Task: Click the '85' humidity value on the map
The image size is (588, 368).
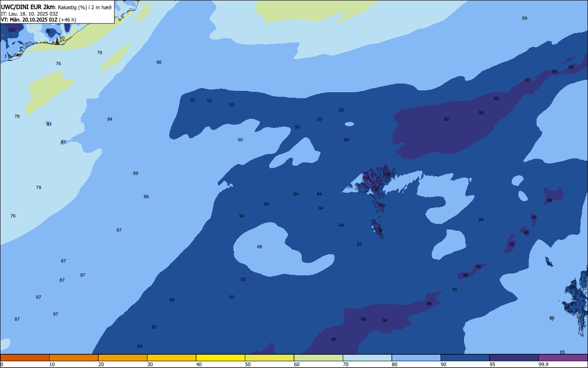Action: coord(562,352)
